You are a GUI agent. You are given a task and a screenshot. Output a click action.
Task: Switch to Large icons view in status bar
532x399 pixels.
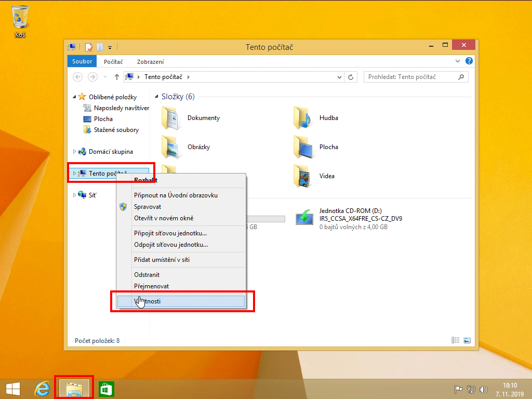click(x=467, y=340)
